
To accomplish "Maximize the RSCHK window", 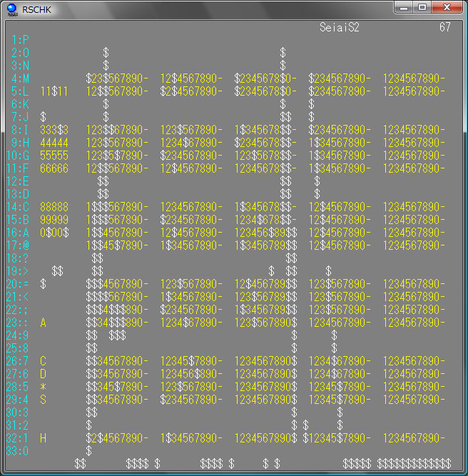I will point(422,7).
